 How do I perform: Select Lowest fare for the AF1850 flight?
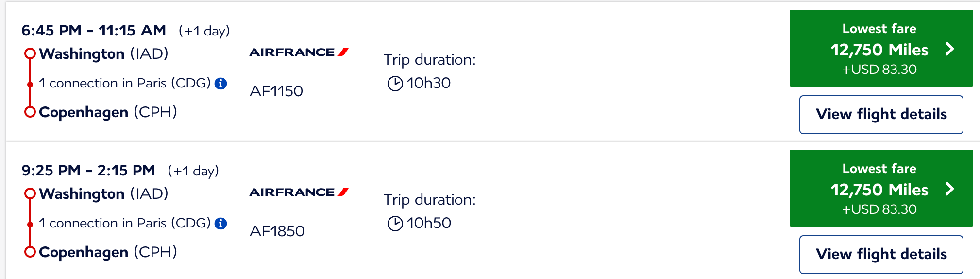click(881, 189)
